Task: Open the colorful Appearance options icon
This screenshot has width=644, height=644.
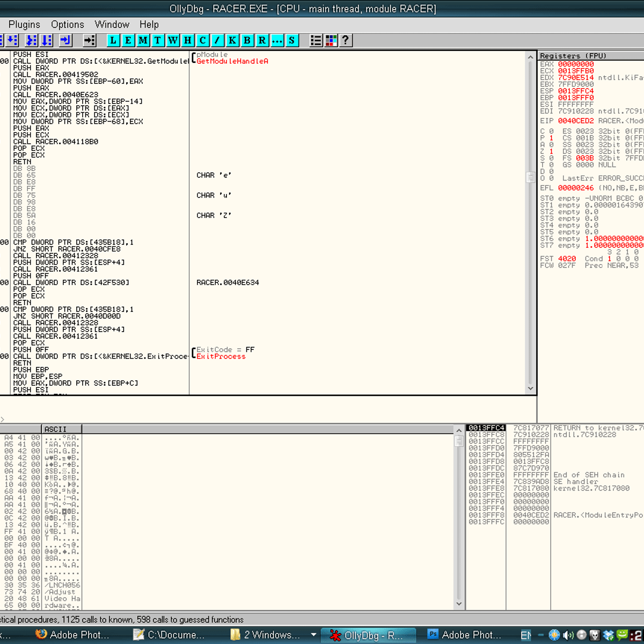Action: point(331,40)
